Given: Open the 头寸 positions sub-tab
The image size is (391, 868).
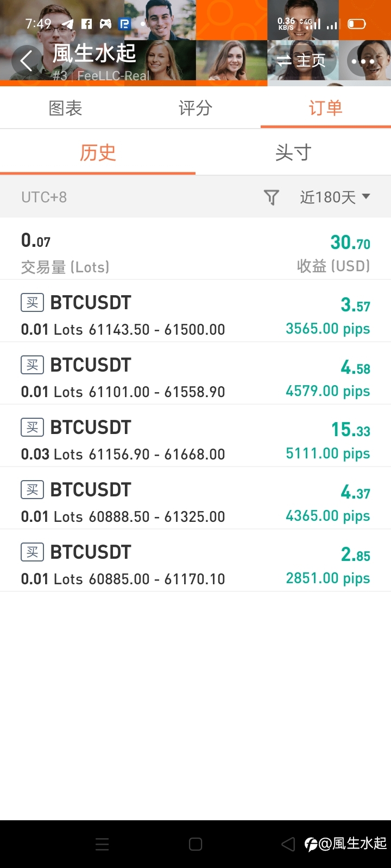Looking at the screenshot, I should point(293,152).
